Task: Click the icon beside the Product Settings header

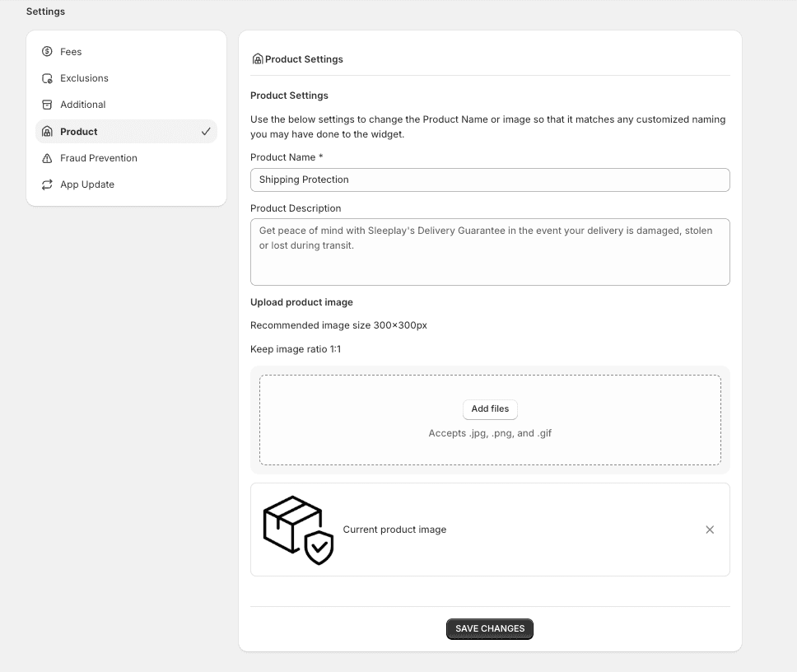Action: [258, 59]
